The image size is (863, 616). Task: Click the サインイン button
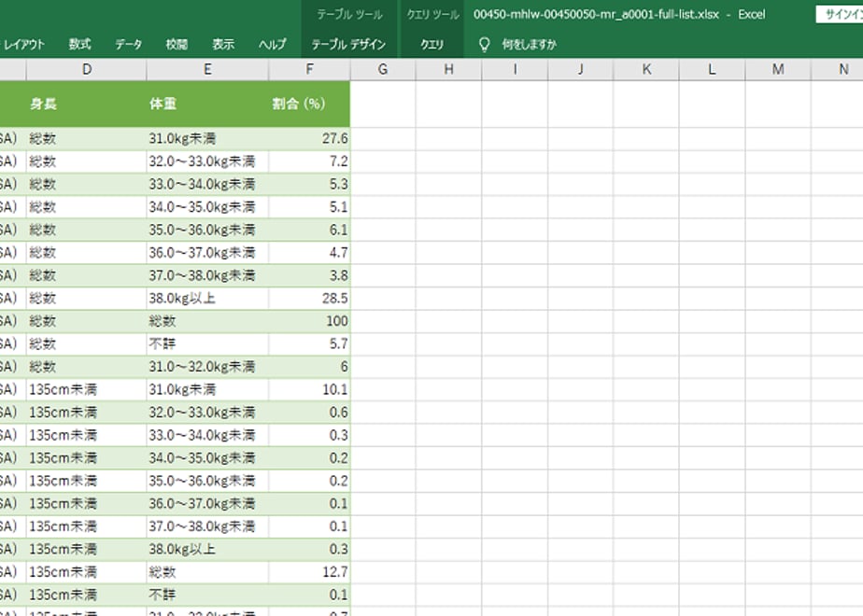point(840,15)
